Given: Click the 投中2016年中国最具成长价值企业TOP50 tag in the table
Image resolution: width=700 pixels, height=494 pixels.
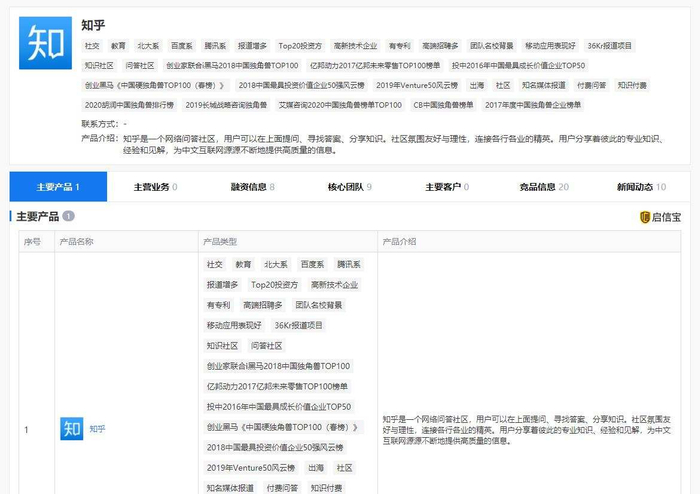Looking at the screenshot, I should click(x=279, y=407).
